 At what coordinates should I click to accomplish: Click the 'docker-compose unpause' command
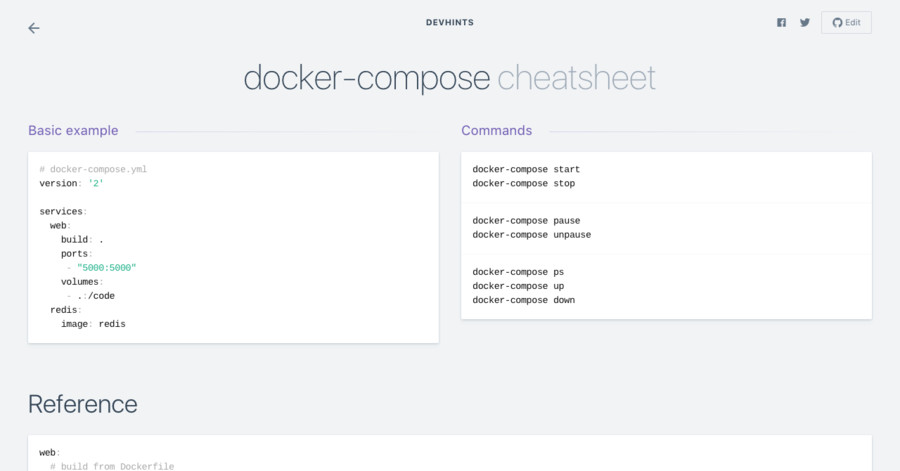(532, 235)
